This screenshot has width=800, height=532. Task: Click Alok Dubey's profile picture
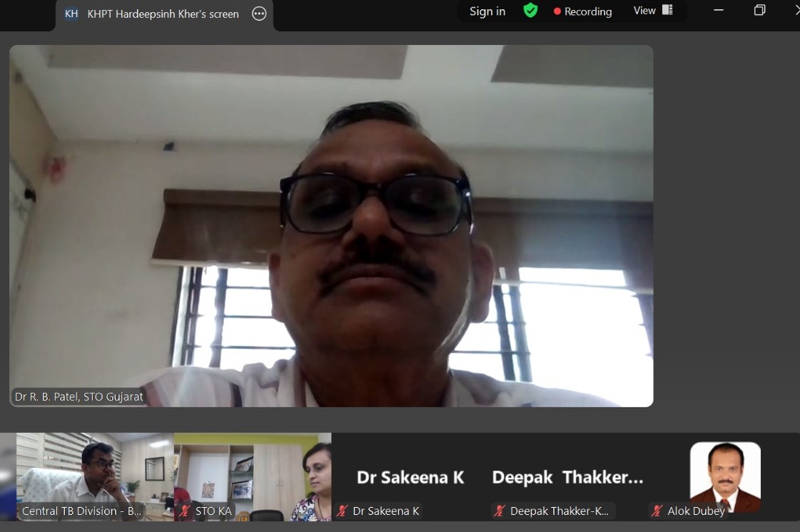[724, 476]
